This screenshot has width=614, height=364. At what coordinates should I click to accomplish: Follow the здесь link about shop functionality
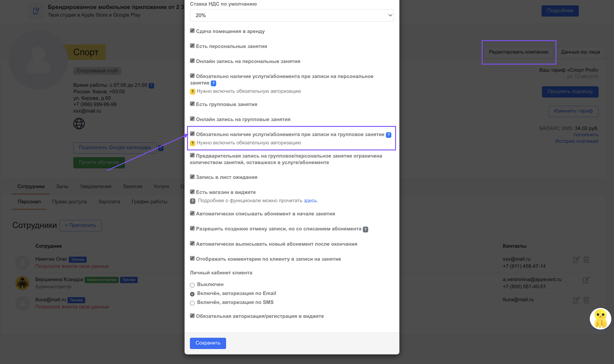click(310, 201)
